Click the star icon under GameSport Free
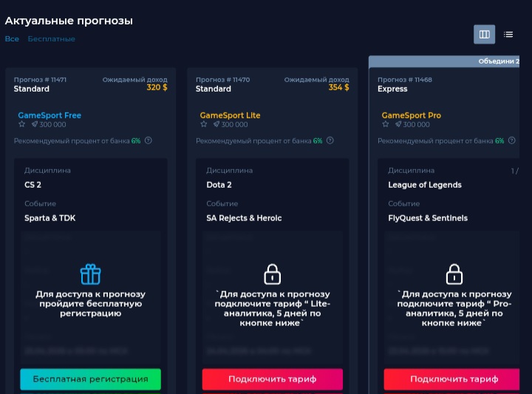The width and height of the screenshot is (532, 394). point(21,125)
